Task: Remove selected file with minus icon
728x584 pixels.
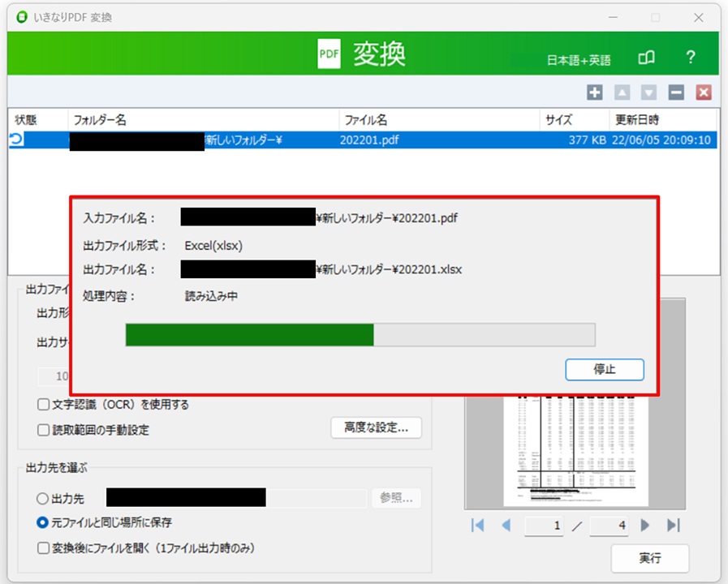Action: (676, 92)
